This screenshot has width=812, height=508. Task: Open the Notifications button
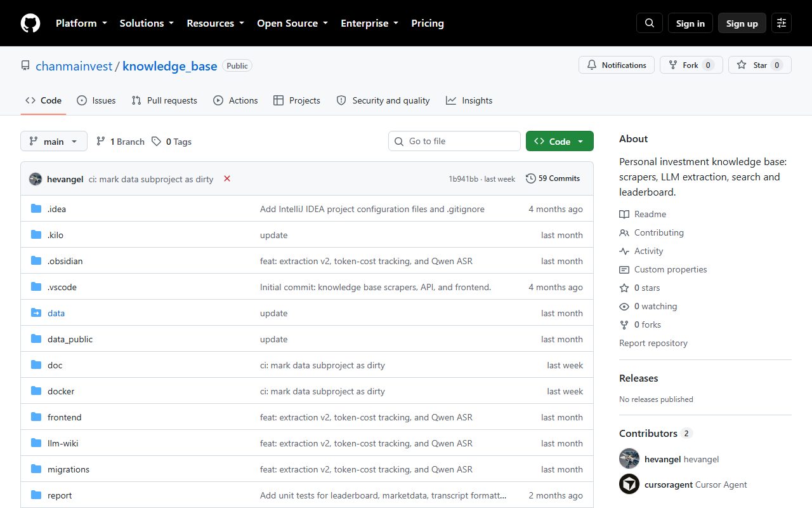coord(617,65)
